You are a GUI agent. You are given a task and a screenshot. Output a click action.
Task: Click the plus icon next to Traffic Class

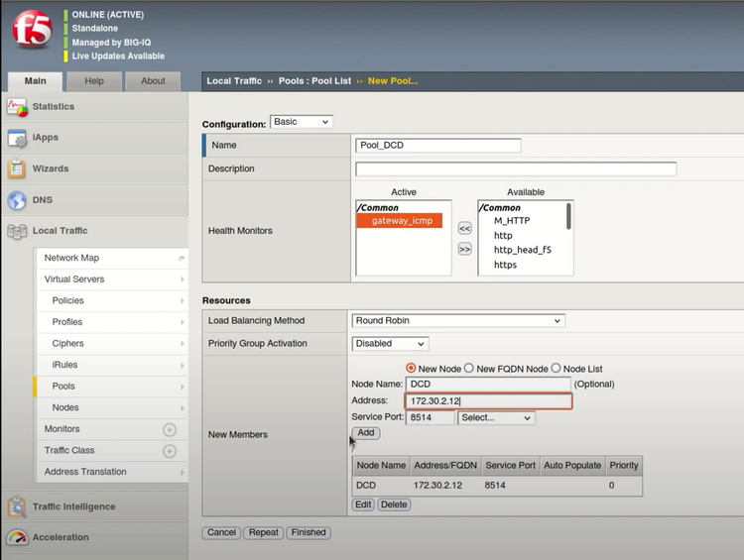coord(170,451)
